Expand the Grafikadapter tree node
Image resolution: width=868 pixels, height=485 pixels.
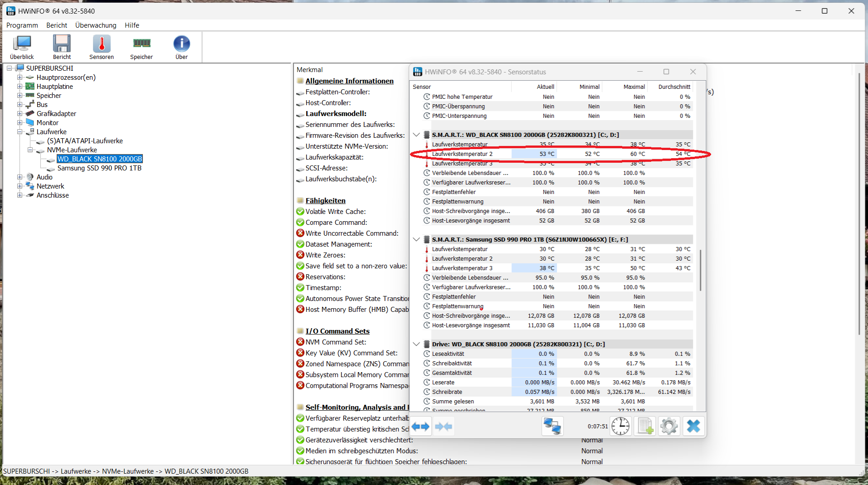[20, 114]
